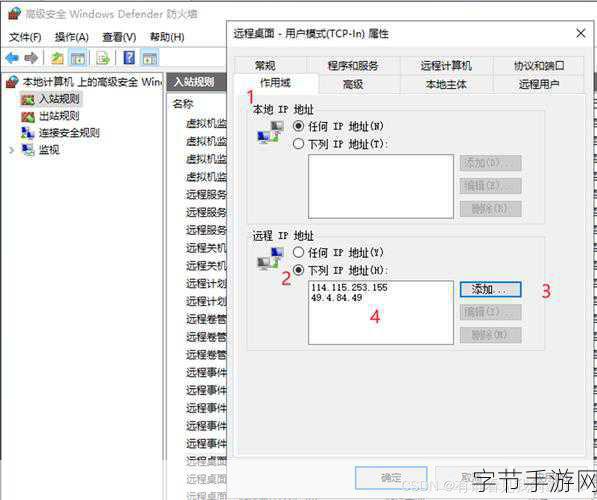Switch to the 本地主体 tab
The image size is (597, 500).
[446, 84]
